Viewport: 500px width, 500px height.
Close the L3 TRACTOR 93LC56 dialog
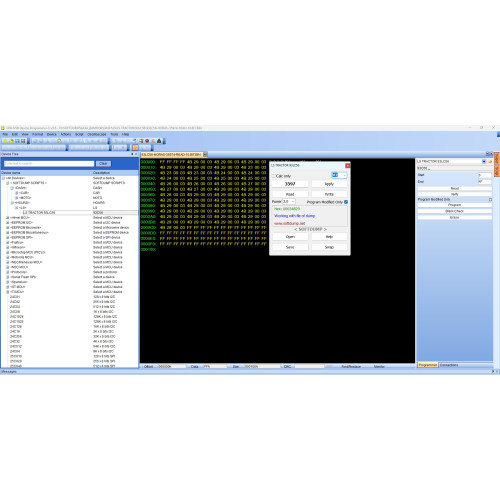click(347, 166)
